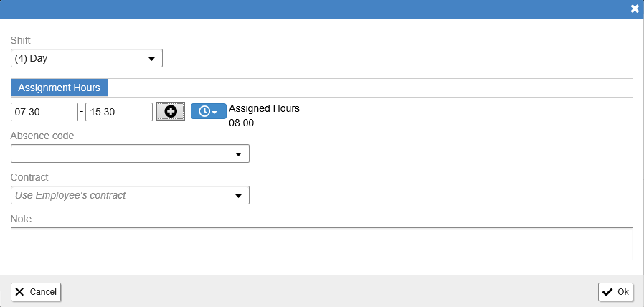644x307 pixels.
Task: Add another time range with plus icon
Action: (x=171, y=112)
